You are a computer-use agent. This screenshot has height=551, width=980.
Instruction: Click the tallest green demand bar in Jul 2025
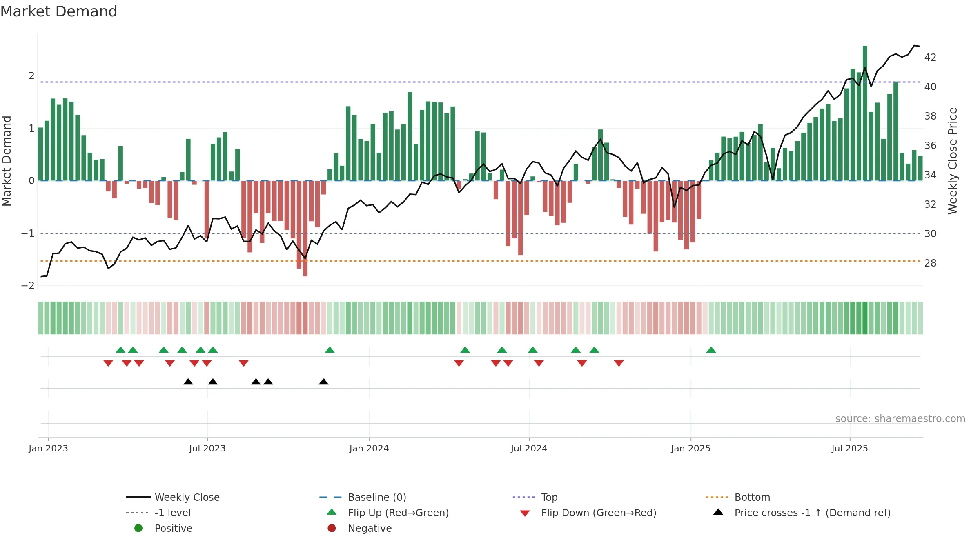(x=865, y=113)
